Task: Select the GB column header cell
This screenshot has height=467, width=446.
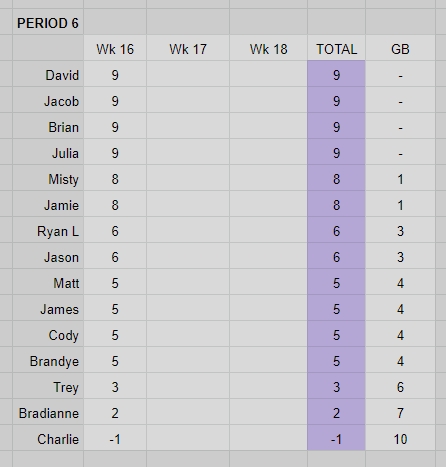Action: click(400, 48)
